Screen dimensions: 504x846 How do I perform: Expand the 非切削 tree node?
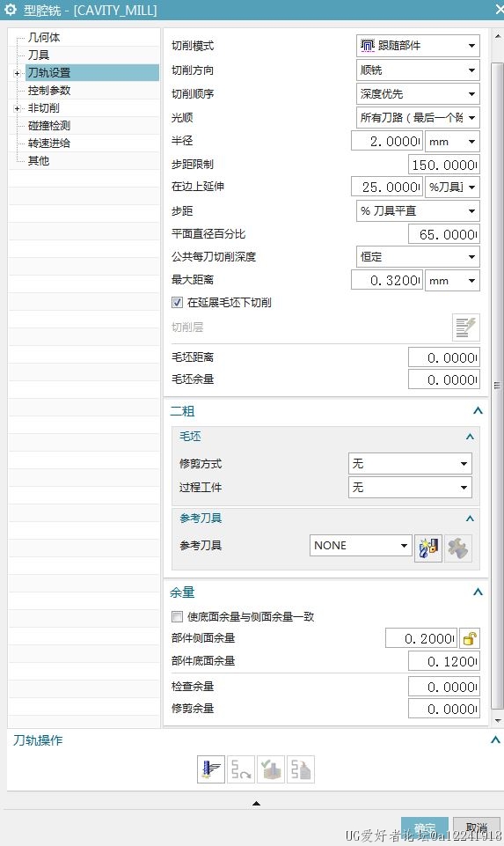(18, 108)
